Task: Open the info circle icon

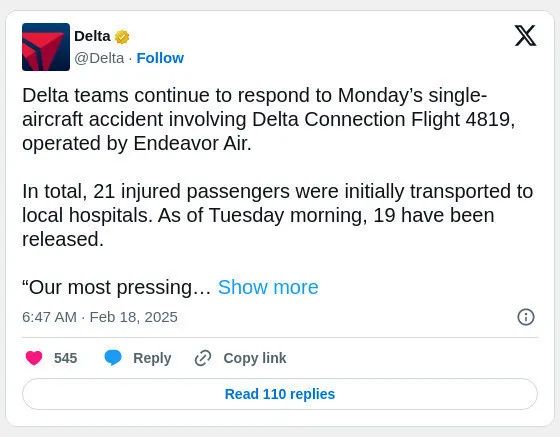Action: point(526,317)
